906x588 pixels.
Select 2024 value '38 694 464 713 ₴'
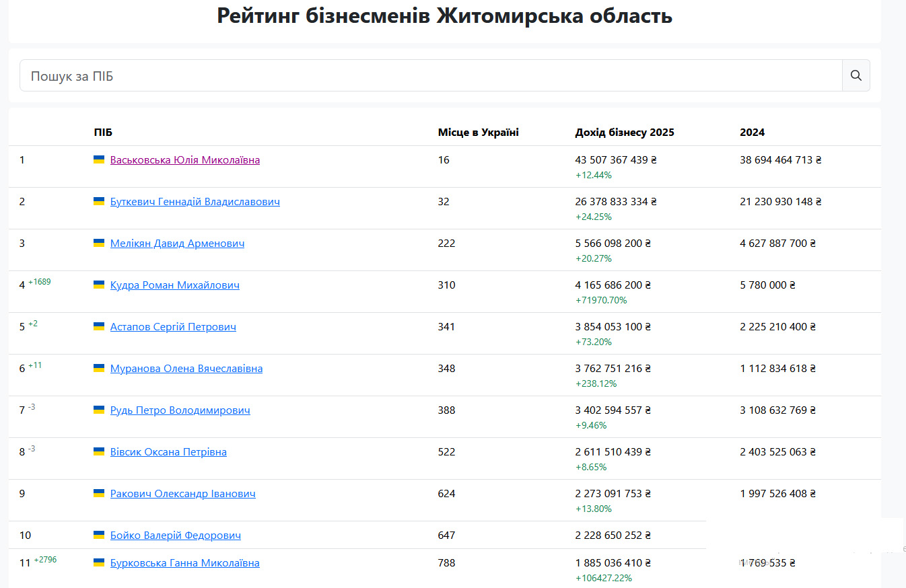coord(781,160)
